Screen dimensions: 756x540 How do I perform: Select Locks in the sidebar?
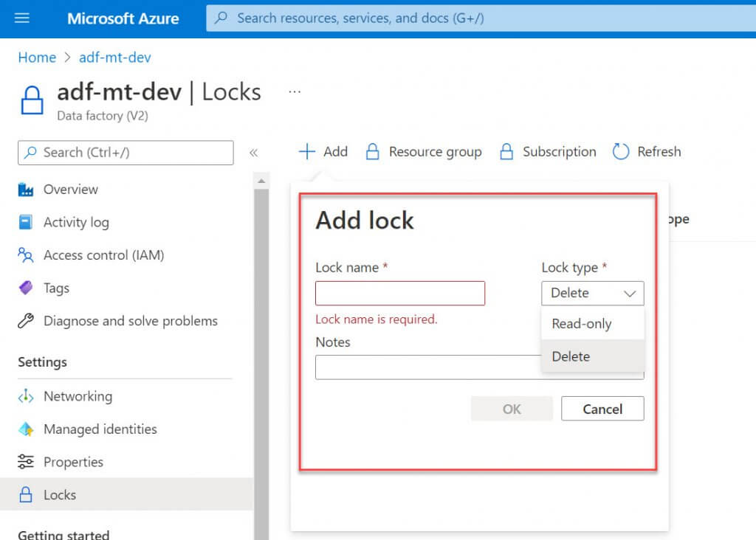click(x=59, y=495)
